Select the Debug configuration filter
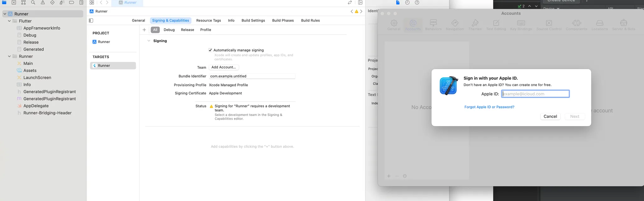Viewport: 644px width, 201px height. click(x=169, y=30)
